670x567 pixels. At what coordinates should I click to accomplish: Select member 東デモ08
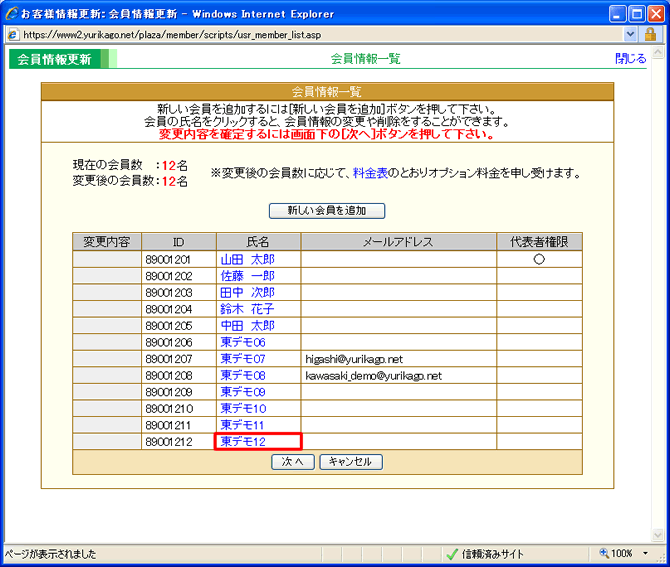tap(243, 376)
